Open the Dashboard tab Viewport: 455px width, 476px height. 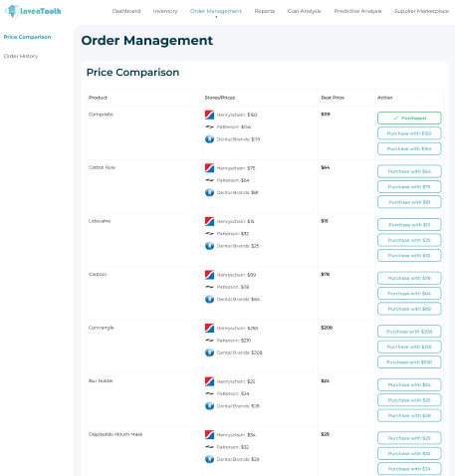click(x=126, y=11)
